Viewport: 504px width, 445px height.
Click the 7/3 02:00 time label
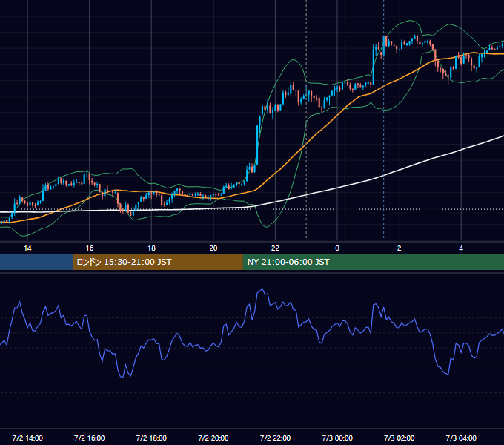[399, 438]
